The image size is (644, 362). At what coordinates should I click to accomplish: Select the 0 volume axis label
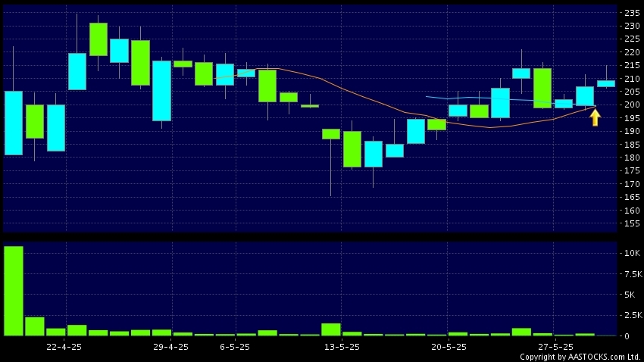627,336
